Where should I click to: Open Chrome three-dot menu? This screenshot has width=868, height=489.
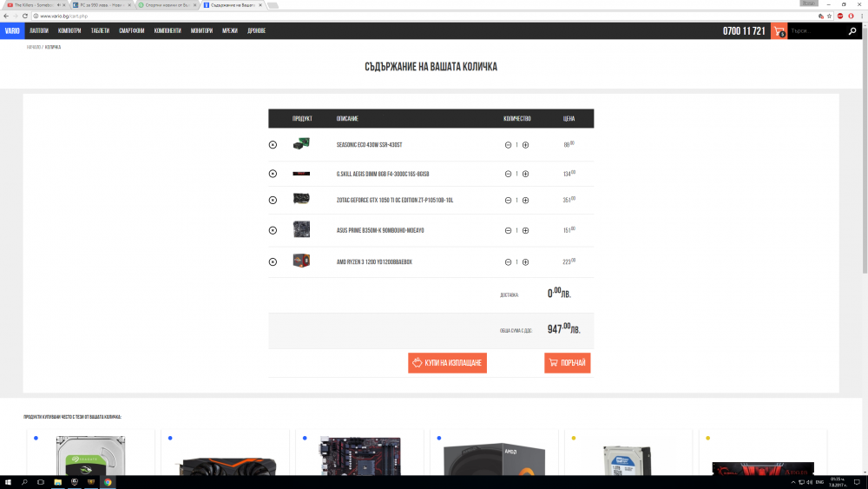pyautogui.click(x=861, y=16)
